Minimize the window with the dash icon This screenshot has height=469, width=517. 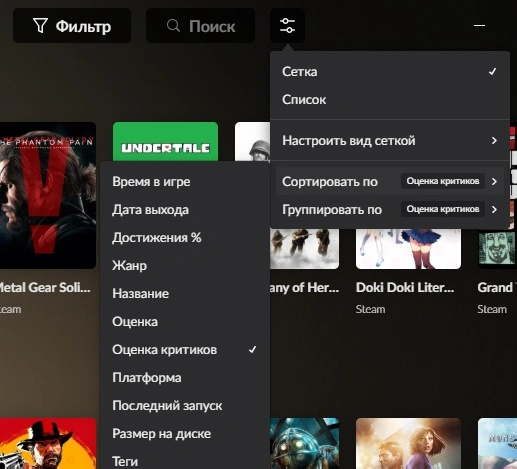[479, 25]
